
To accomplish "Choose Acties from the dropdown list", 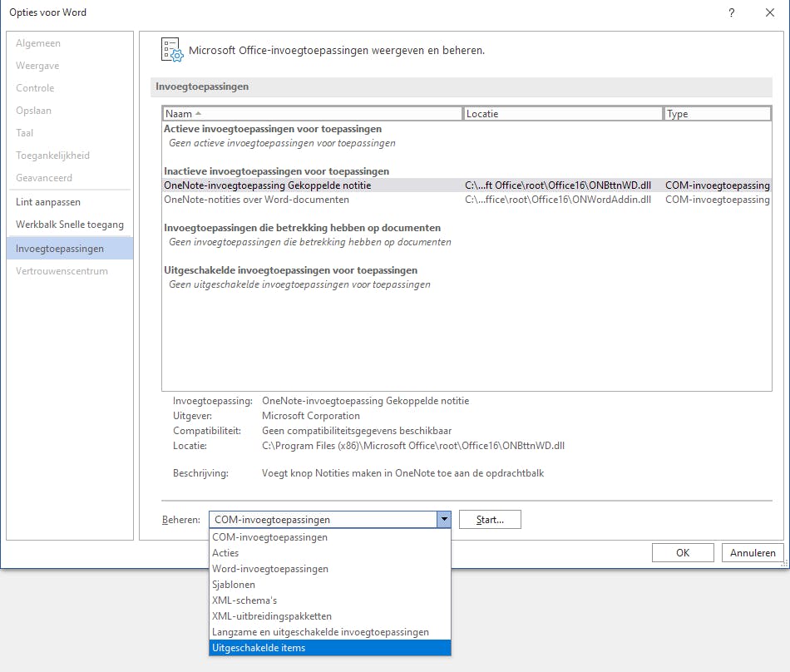I will click(x=330, y=553).
